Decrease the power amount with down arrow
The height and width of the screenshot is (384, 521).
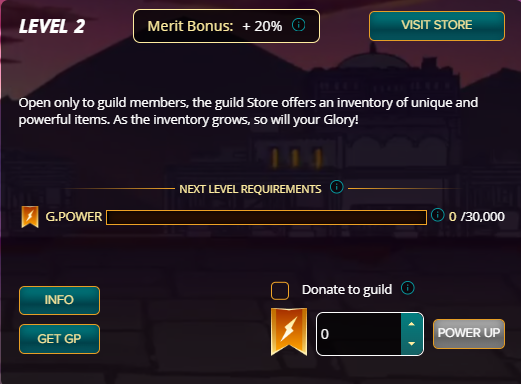coord(412,344)
